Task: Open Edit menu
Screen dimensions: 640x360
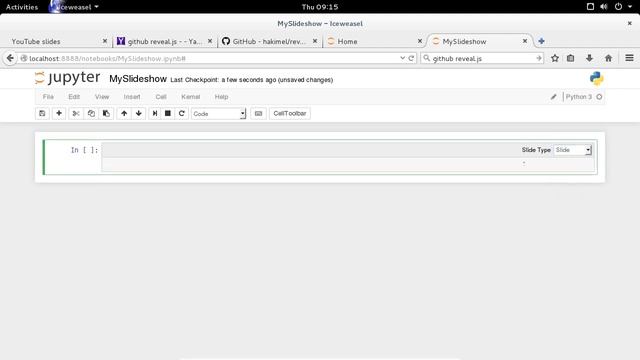Action: pyautogui.click(x=74, y=97)
